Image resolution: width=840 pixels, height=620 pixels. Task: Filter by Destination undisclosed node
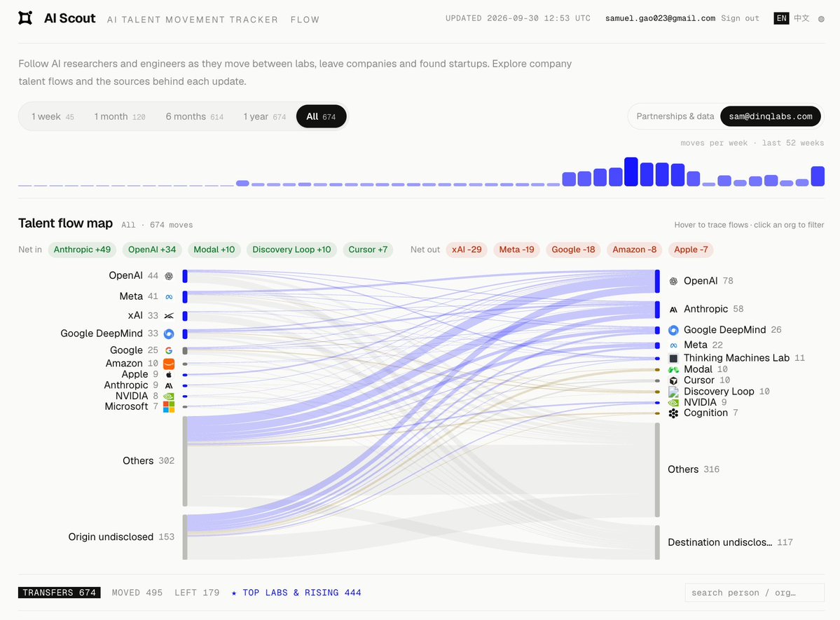click(657, 542)
